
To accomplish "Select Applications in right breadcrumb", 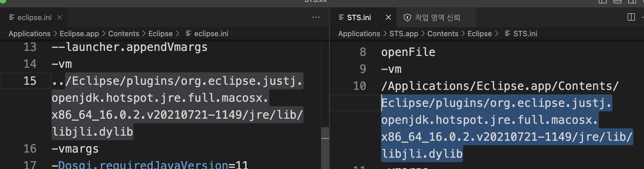I will (359, 34).
